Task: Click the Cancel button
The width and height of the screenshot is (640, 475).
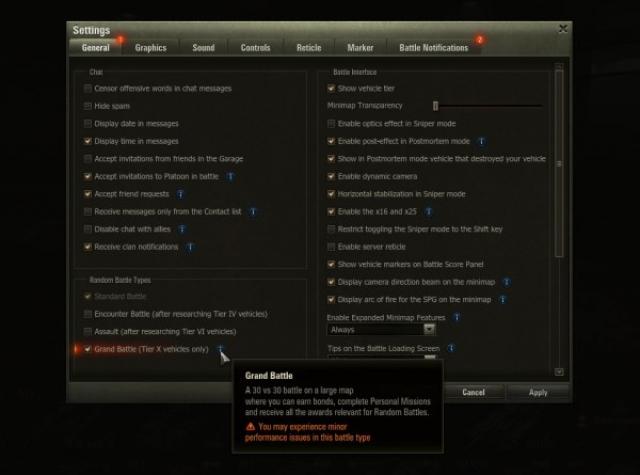Action: [473, 393]
